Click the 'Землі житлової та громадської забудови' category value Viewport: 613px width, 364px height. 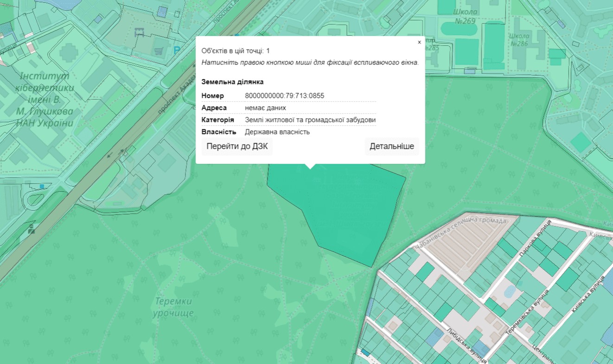click(x=310, y=120)
